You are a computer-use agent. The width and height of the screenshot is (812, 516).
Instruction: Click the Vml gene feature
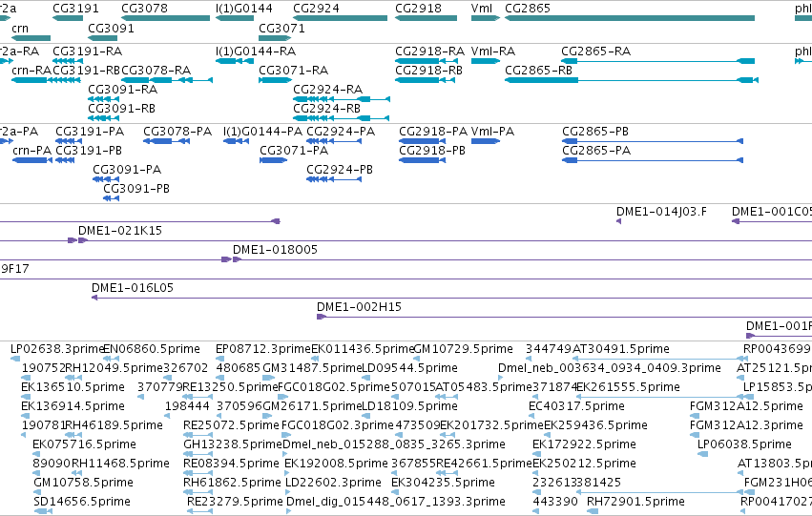[x=486, y=18]
